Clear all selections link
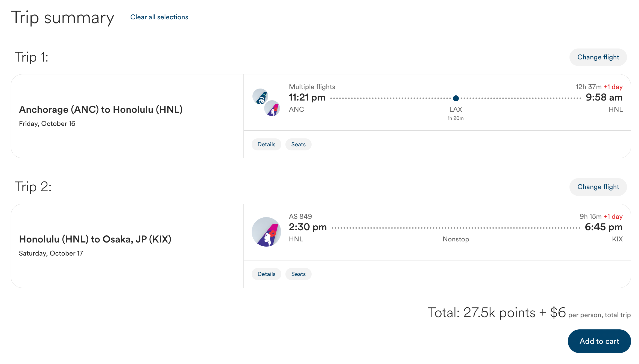Viewport: 639px width, 364px height. pos(159,17)
